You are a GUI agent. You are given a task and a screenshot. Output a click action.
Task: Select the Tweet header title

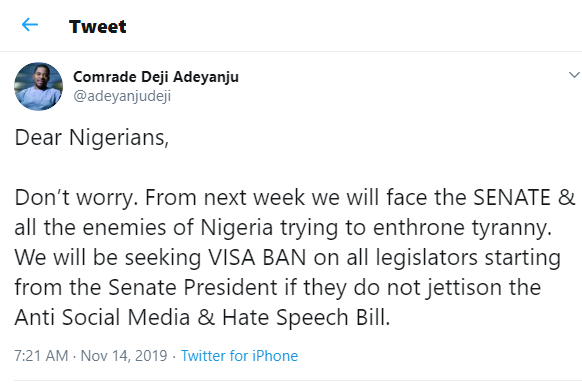(98, 27)
